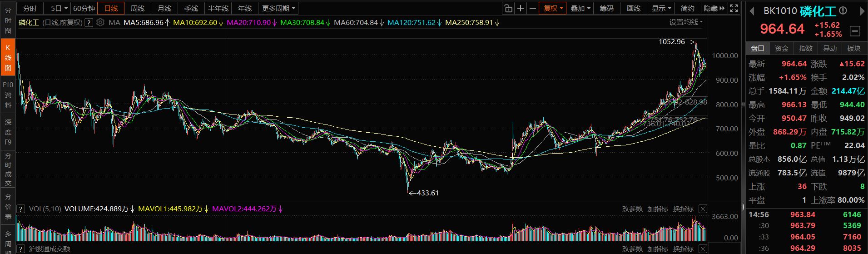The image size is (868, 254).
Task: Click MAVOL1:445.982万 legend label
Action: point(170,209)
